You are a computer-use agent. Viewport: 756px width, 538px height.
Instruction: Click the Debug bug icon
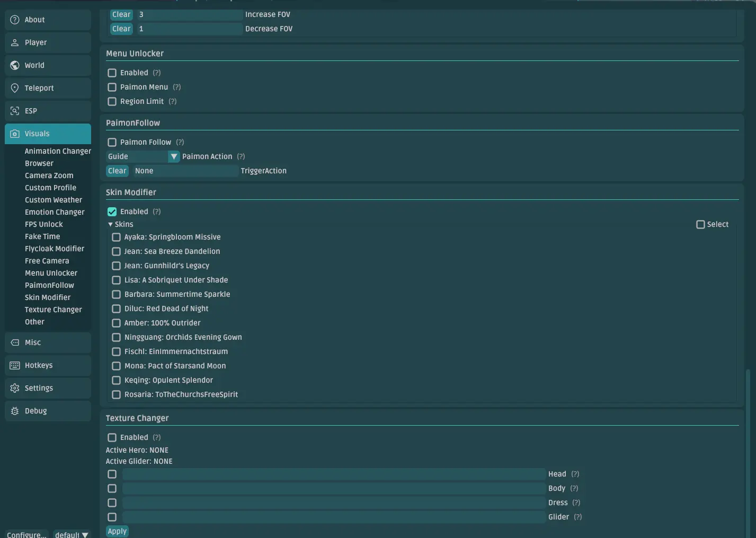[15, 411]
